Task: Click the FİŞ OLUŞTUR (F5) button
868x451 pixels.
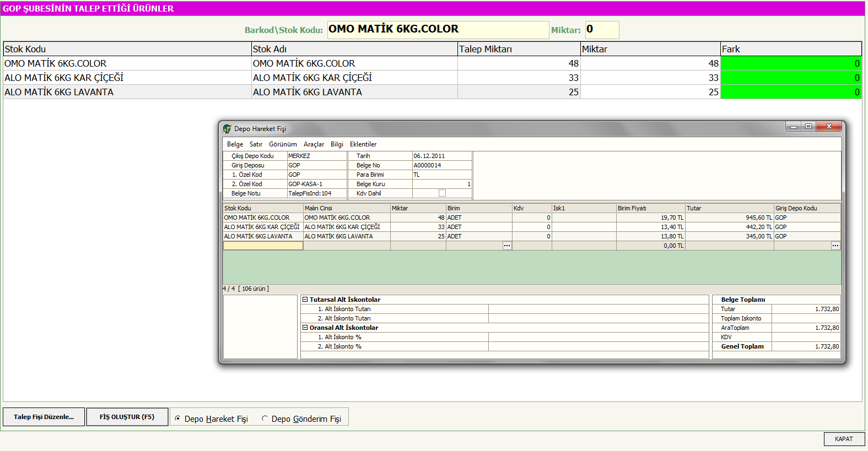Action: [x=127, y=417]
